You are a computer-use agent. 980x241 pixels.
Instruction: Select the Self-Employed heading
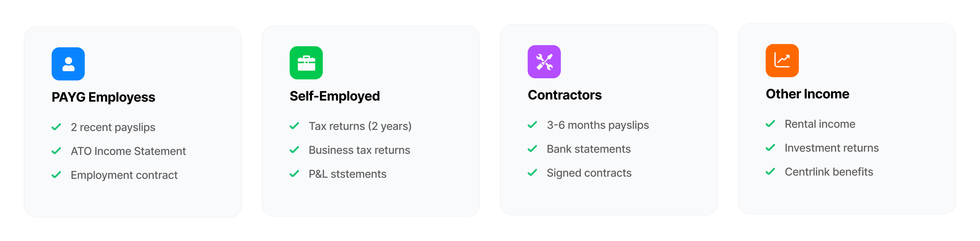pos(335,96)
